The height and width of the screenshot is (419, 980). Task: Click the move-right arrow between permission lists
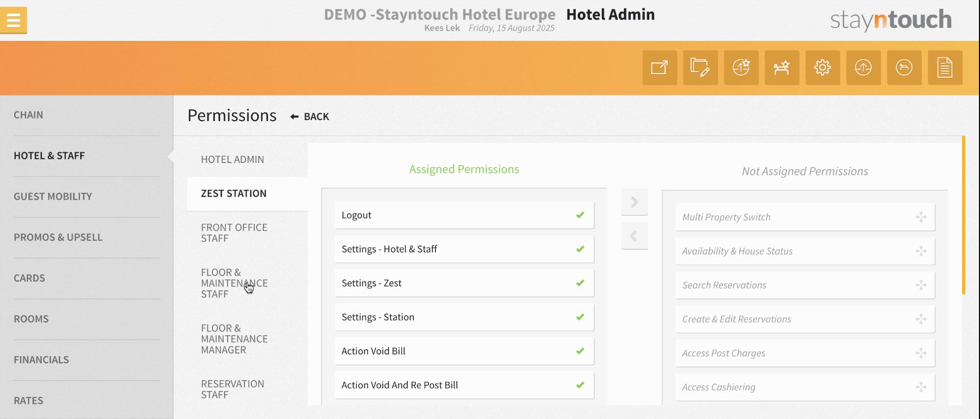pos(634,202)
